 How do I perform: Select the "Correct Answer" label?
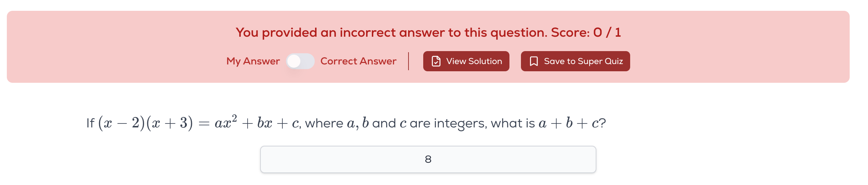(x=358, y=61)
